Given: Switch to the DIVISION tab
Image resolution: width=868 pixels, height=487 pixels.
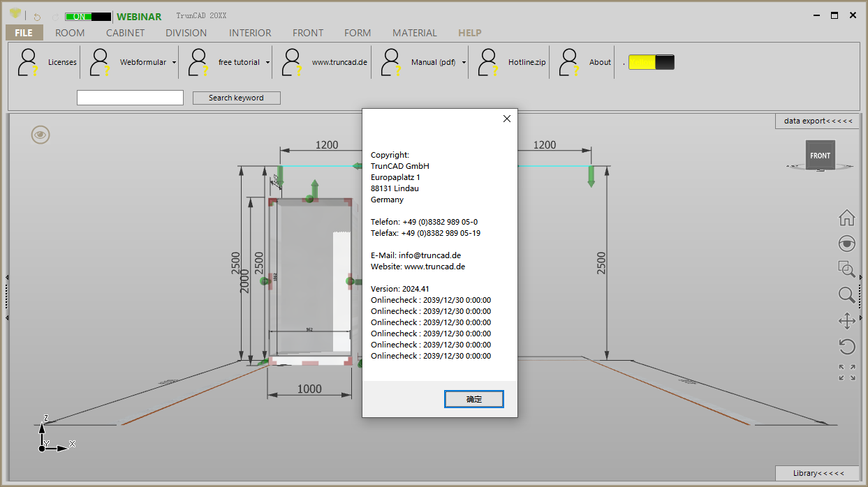Looking at the screenshot, I should tap(186, 33).
